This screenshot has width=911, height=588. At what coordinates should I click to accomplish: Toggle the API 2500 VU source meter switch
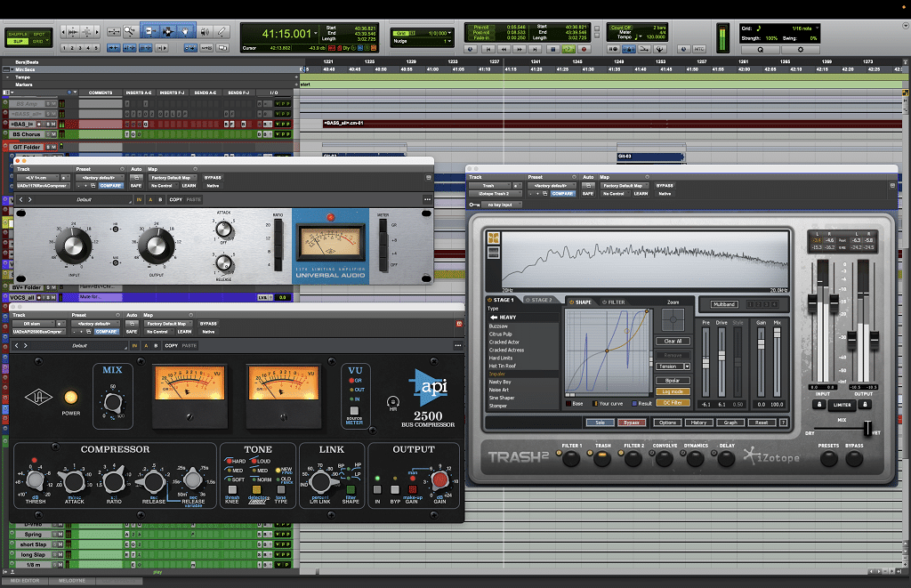tap(354, 411)
